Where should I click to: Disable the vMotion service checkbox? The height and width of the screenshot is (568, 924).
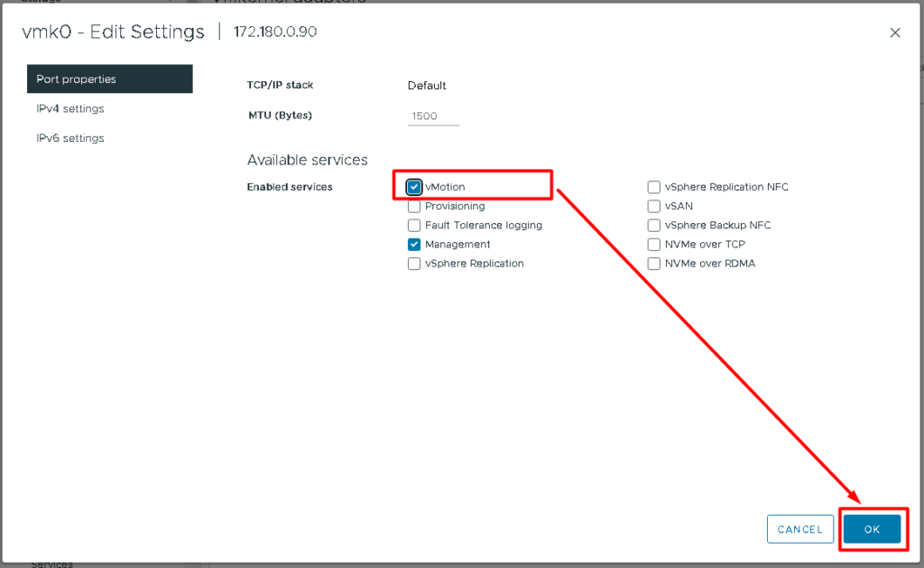pos(414,187)
